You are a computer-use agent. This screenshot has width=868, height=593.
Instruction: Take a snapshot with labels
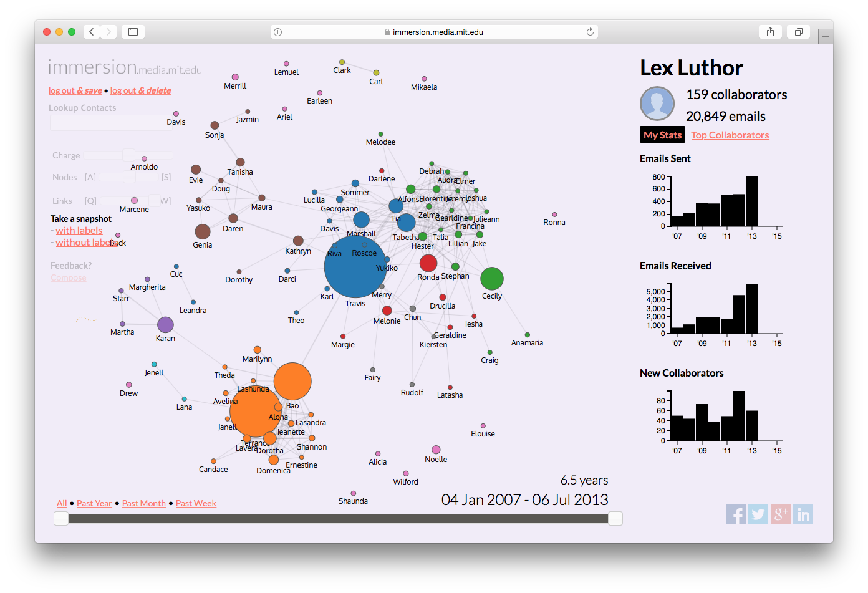coord(79,231)
